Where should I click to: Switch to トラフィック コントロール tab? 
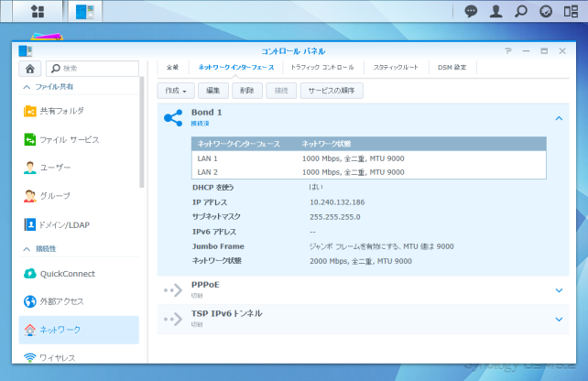(322, 68)
